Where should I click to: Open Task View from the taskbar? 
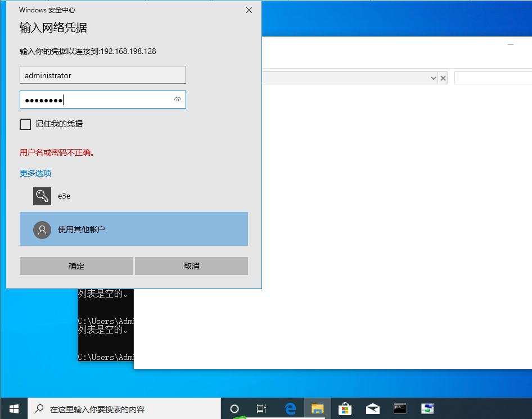(262, 408)
